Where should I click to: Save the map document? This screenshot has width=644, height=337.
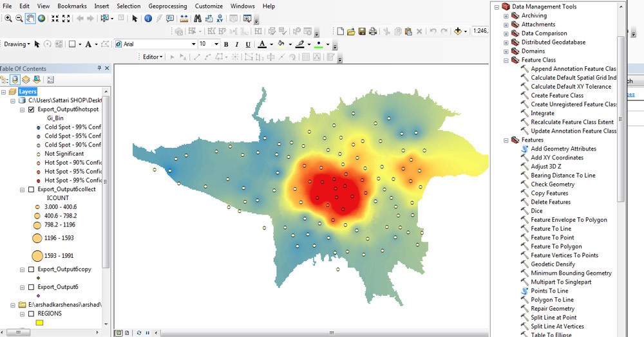coord(362,32)
